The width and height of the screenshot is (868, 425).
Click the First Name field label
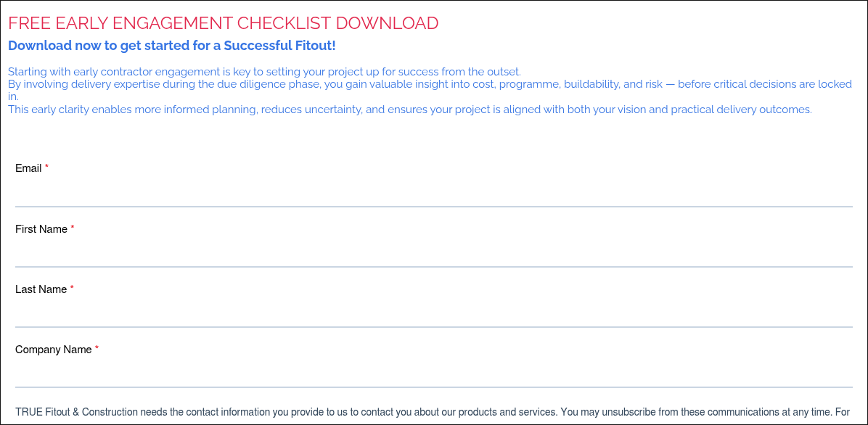tap(40, 228)
